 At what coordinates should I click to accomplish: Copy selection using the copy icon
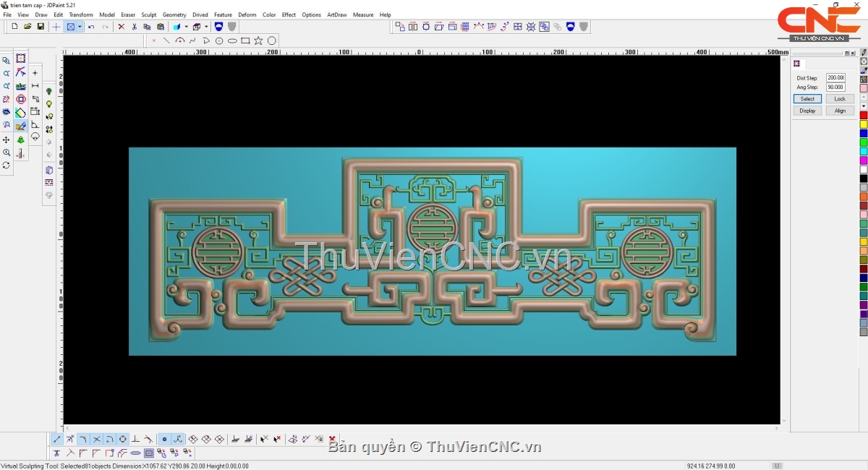[x=147, y=27]
